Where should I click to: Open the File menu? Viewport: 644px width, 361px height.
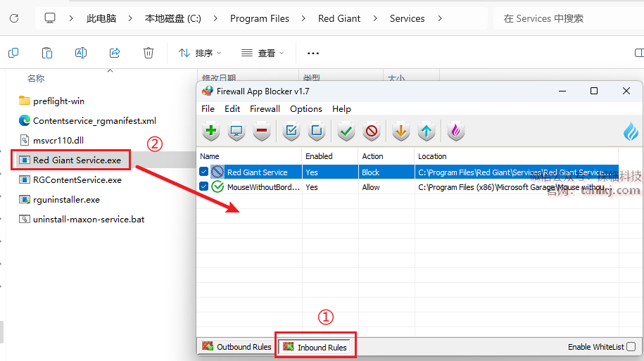tap(208, 109)
